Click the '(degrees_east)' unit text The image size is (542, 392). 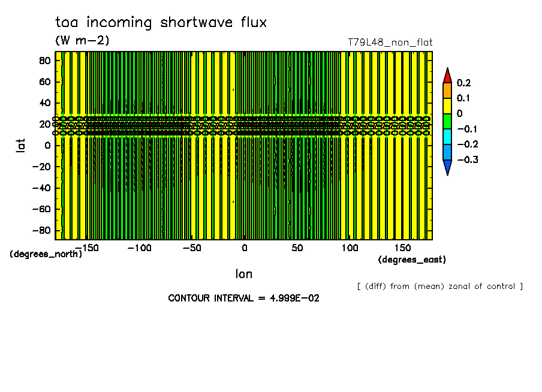pos(411,260)
